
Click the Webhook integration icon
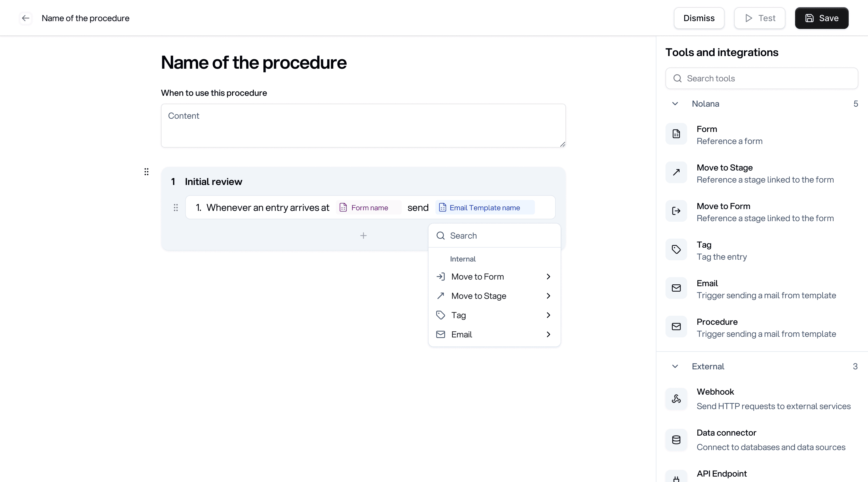tap(676, 399)
